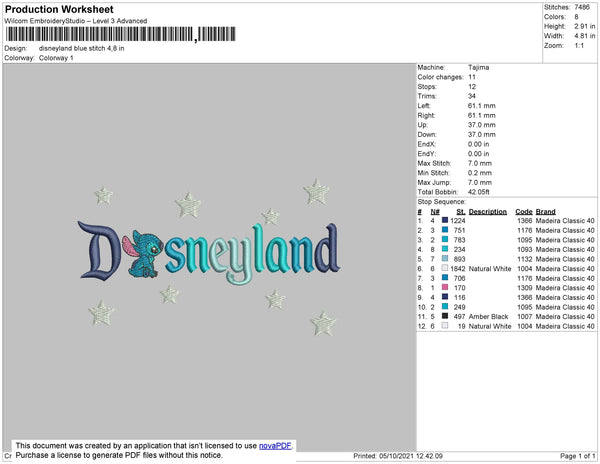Select the Stitches value '7486'
Image resolution: width=600 pixels, height=464 pixels.
pyautogui.click(x=582, y=7)
